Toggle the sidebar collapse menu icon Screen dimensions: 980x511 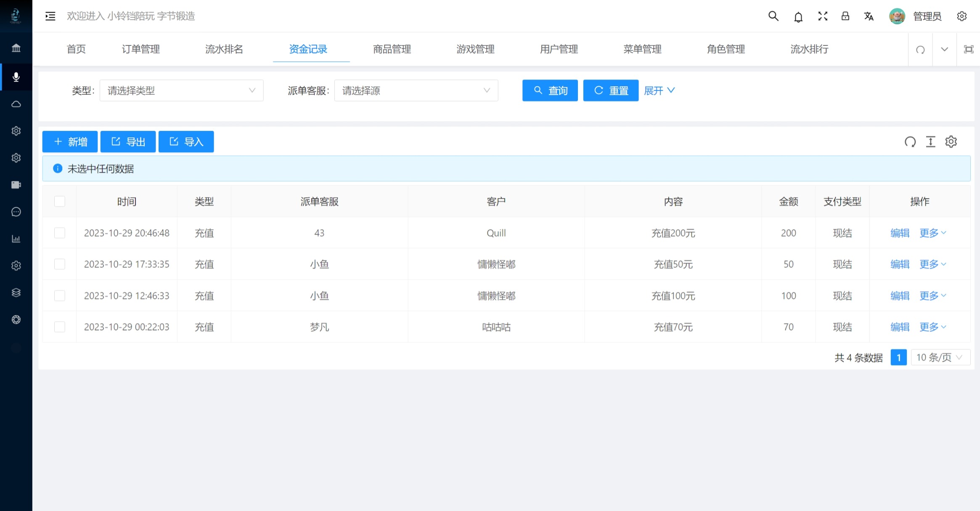(50, 16)
